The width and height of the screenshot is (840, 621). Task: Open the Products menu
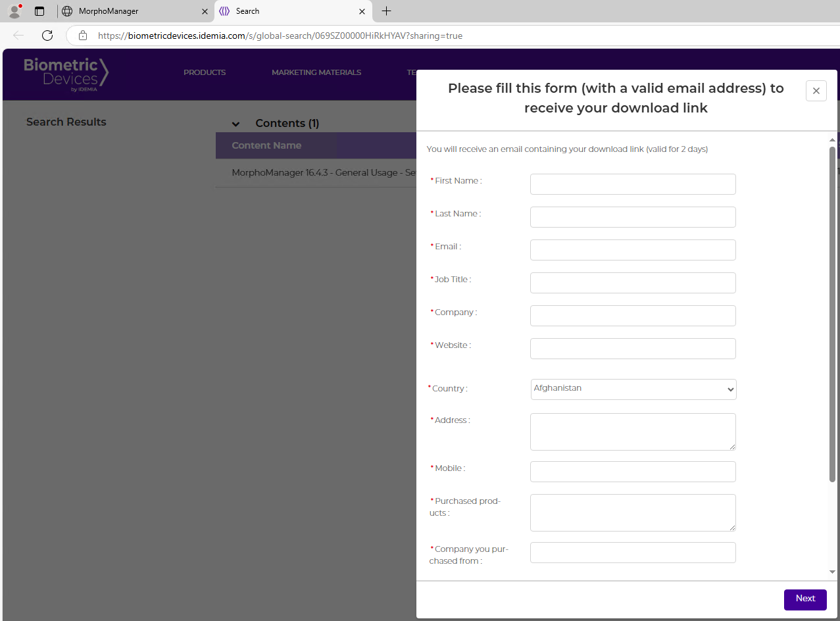coord(205,72)
